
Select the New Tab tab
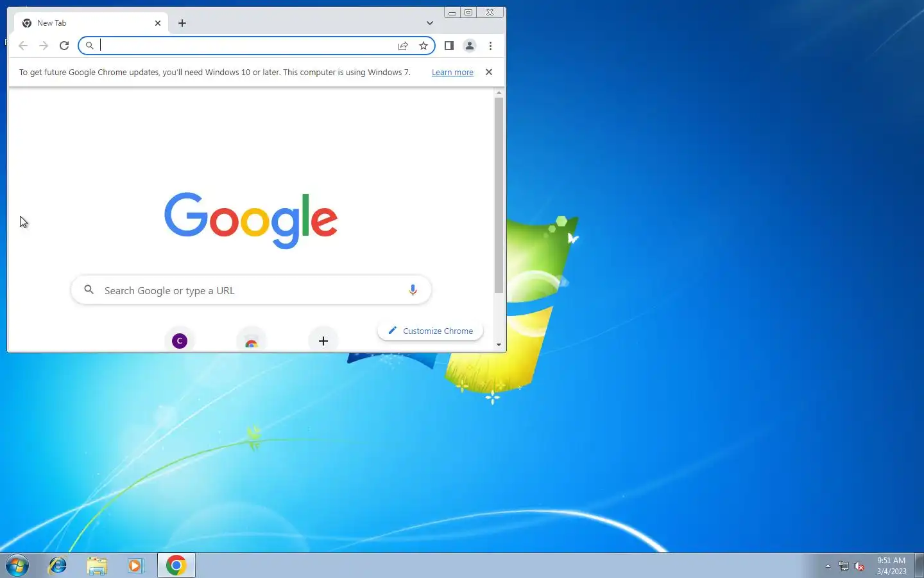coord(91,23)
